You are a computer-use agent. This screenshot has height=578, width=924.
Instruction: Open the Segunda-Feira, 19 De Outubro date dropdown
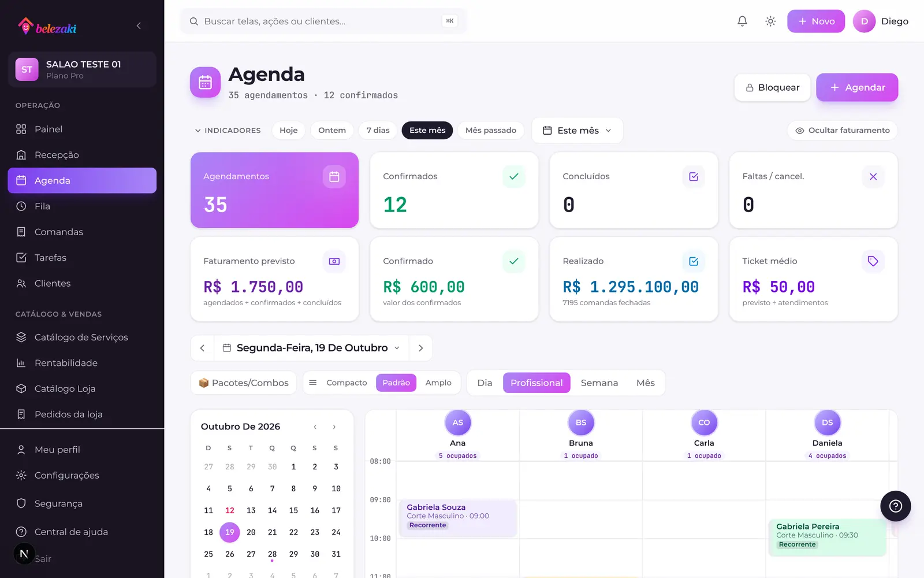(x=311, y=348)
